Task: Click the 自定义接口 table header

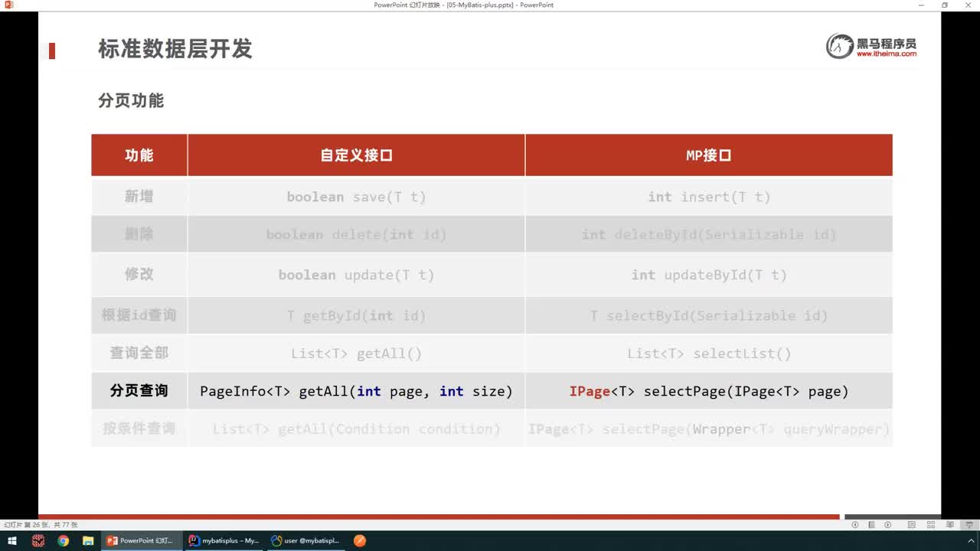Action: [x=357, y=155]
